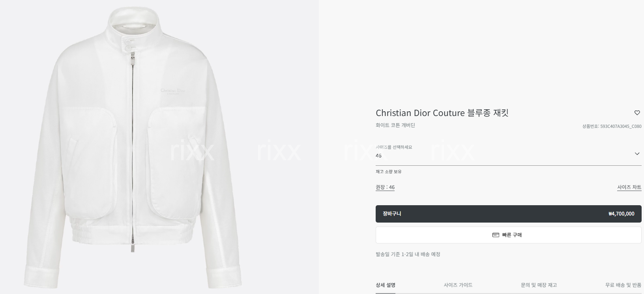Click the Christian Dior Couture 블루종 재킷 title
The height and width of the screenshot is (294, 644).
pos(442,113)
